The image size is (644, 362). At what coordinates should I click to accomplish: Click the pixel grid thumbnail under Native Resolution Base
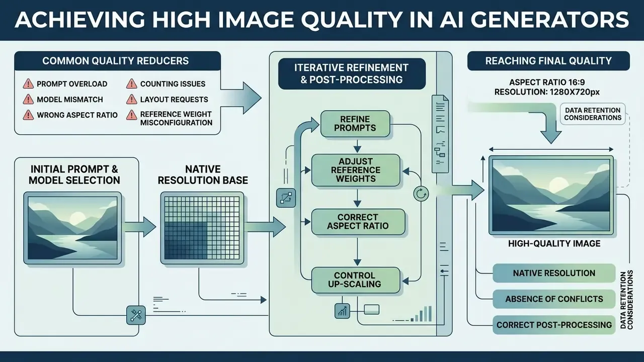[x=203, y=228]
